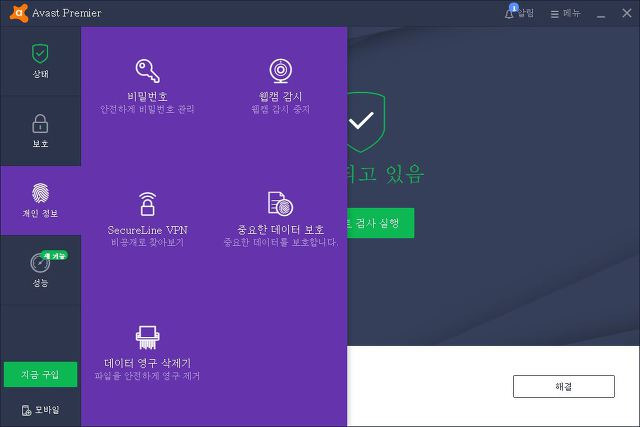The image size is (640, 427).
Task: Open the Status (상태) shield section
Action: click(40, 61)
